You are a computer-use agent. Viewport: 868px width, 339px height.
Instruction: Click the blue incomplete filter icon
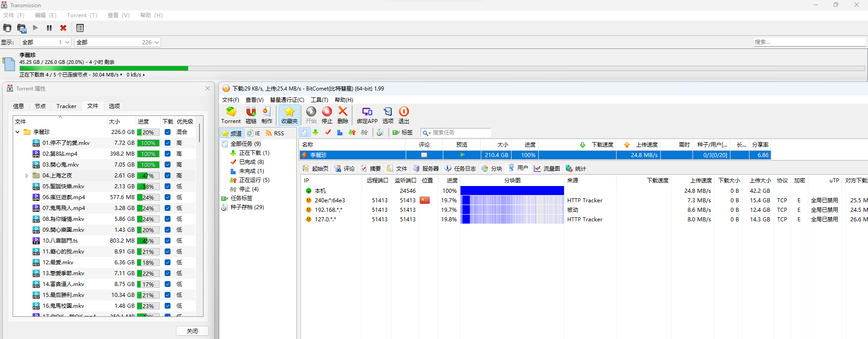[340, 133]
